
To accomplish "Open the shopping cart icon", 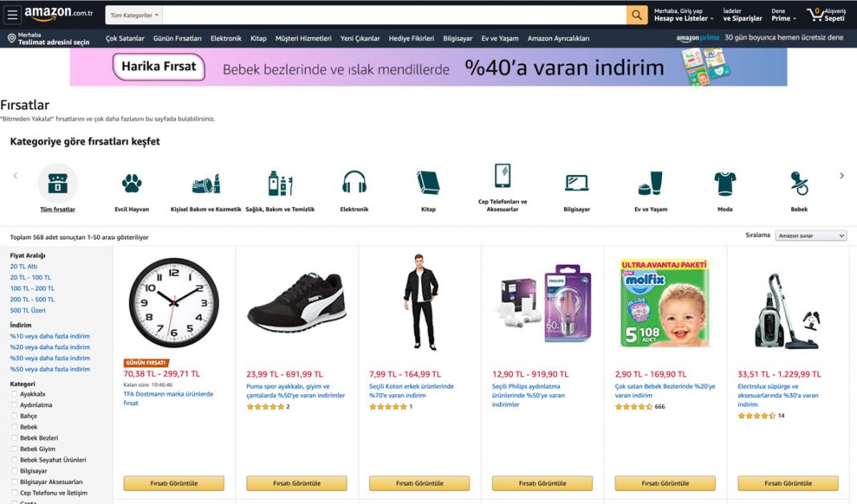I will [815, 14].
